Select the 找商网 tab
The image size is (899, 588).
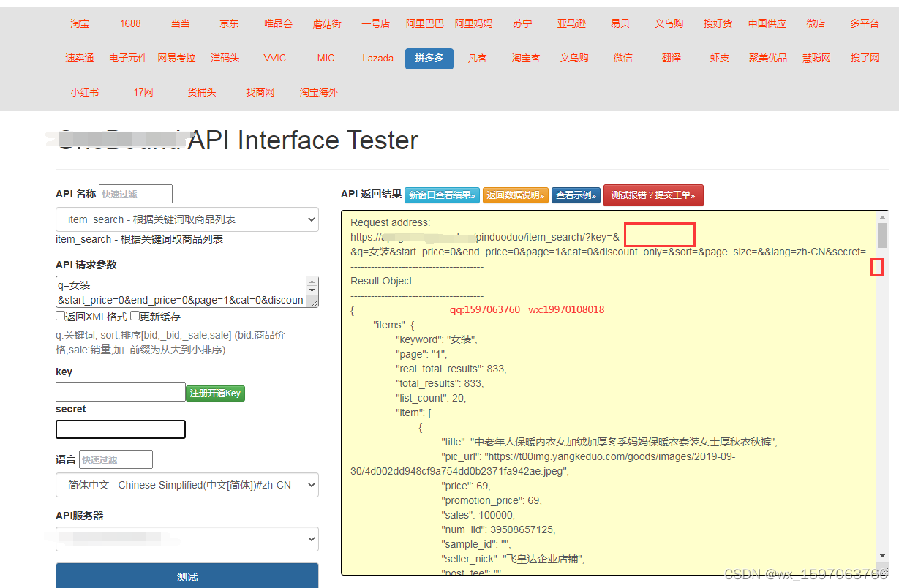click(x=260, y=92)
